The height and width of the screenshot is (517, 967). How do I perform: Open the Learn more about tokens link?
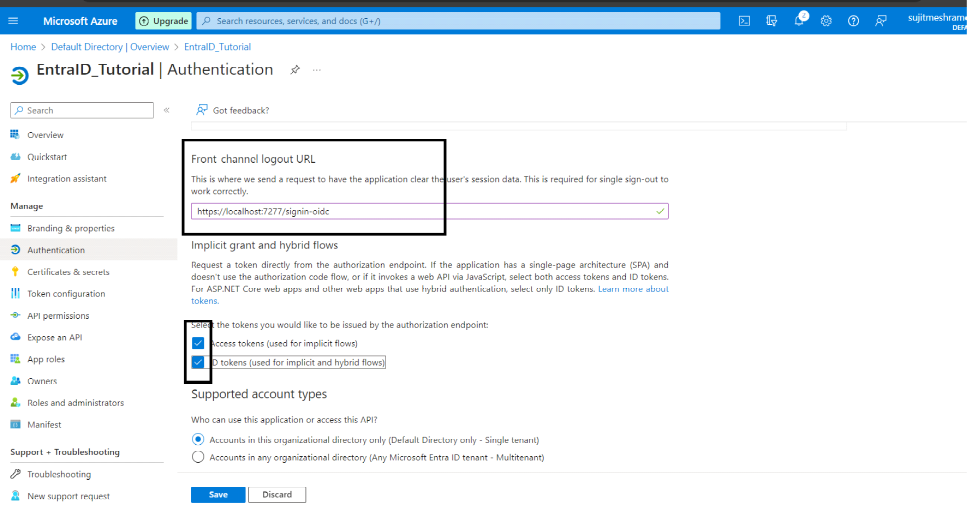[632, 289]
